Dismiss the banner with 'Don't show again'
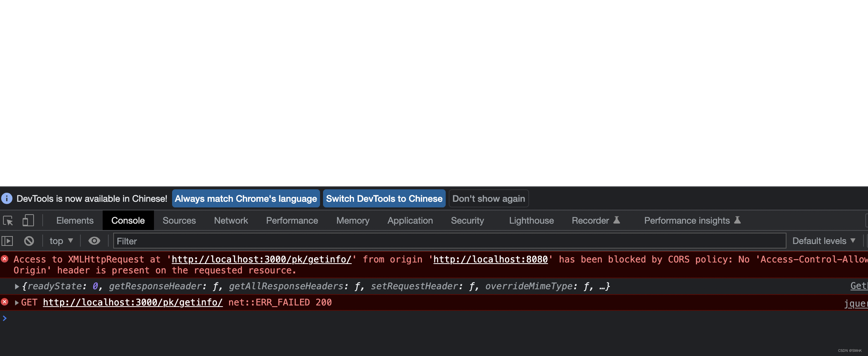Viewport: 868px width, 356px height. click(488, 198)
